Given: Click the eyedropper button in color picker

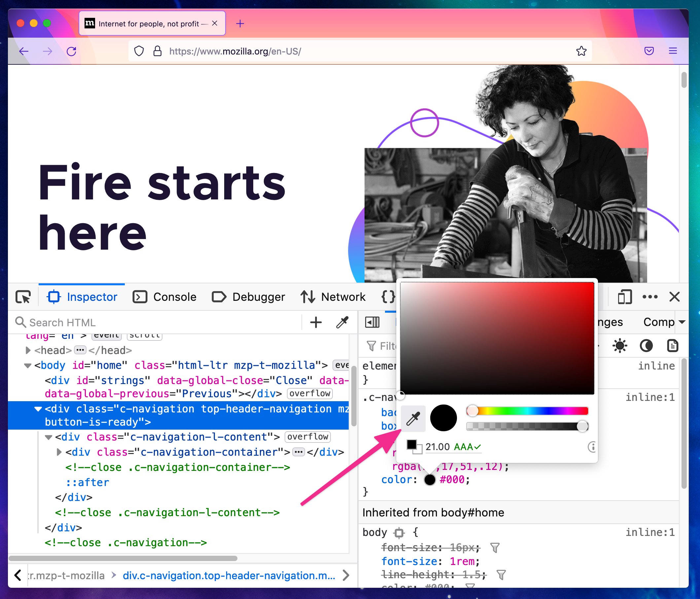Looking at the screenshot, I should coord(413,419).
